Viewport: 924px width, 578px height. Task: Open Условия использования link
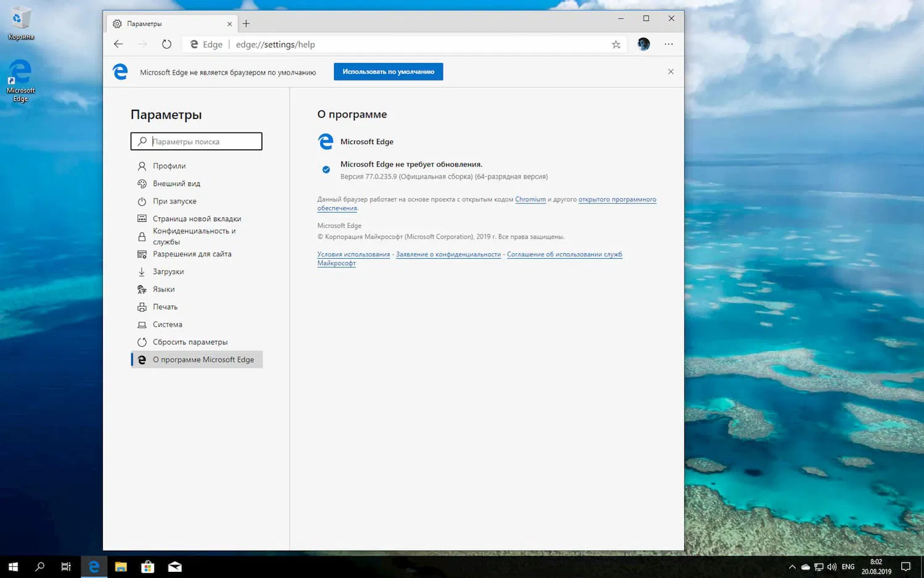[x=353, y=254]
